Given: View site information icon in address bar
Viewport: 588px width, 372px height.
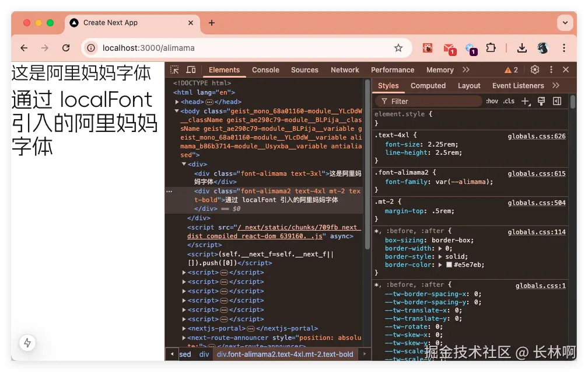Looking at the screenshot, I should 91,48.
